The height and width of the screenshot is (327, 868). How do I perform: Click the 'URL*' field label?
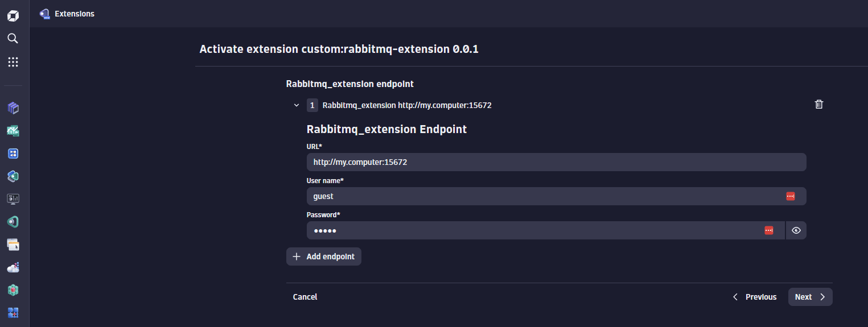(x=314, y=146)
